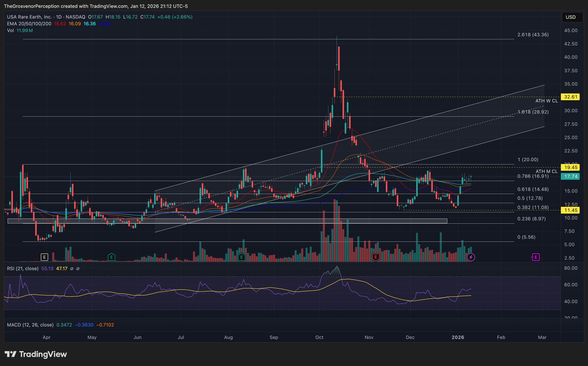Screen dimensions: 588x366
Task: Click the green earnings E marker near May
Action: (x=111, y=257)
